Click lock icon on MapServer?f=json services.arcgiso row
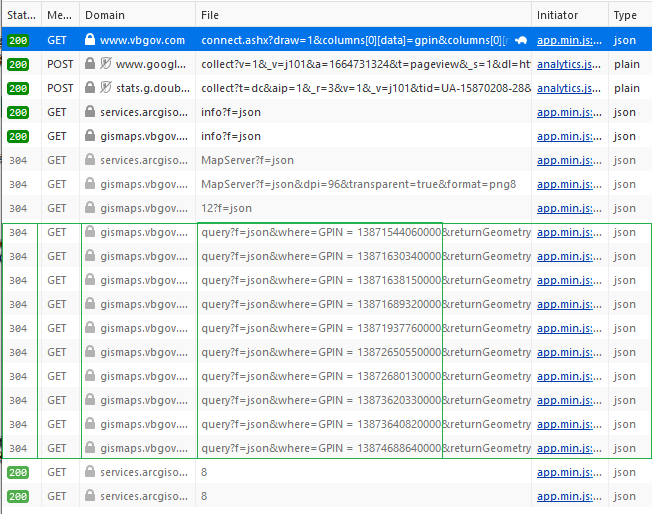 (90, 160)
